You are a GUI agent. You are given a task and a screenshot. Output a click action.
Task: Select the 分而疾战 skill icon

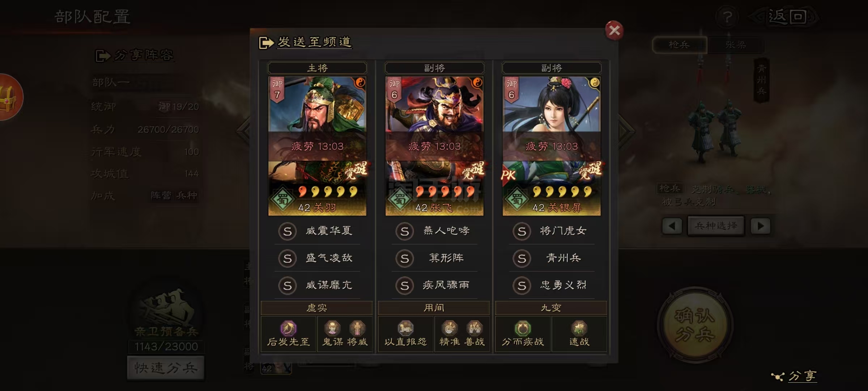point(523,328)
